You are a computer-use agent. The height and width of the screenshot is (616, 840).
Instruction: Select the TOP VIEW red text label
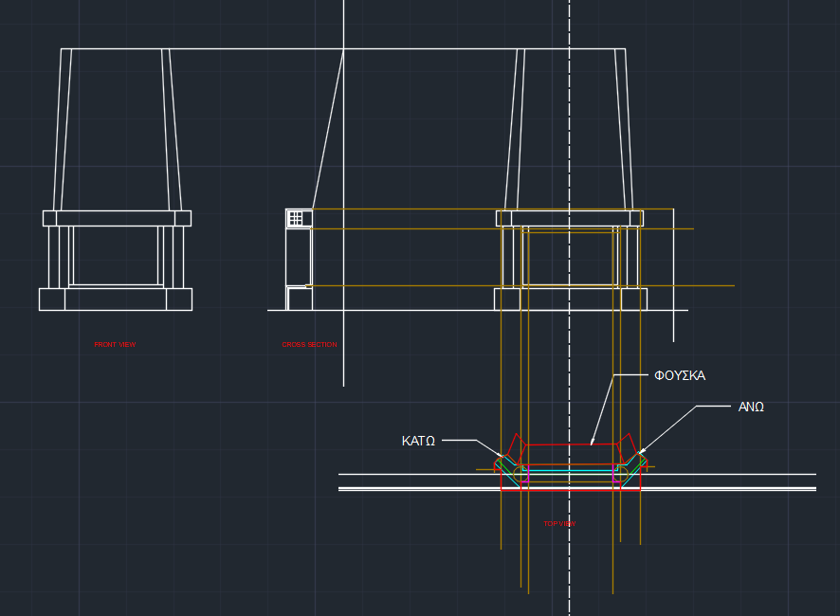point(559,524)
